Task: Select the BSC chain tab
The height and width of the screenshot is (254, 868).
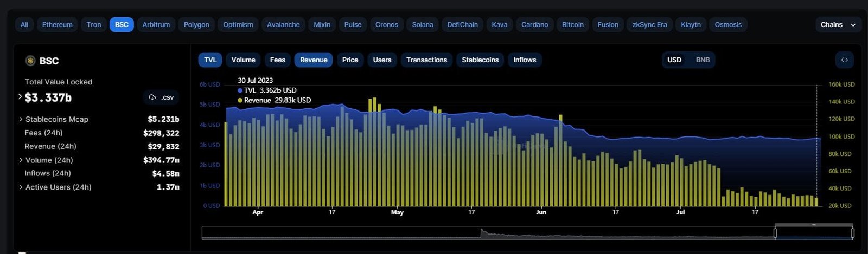Action: (122, 24)
